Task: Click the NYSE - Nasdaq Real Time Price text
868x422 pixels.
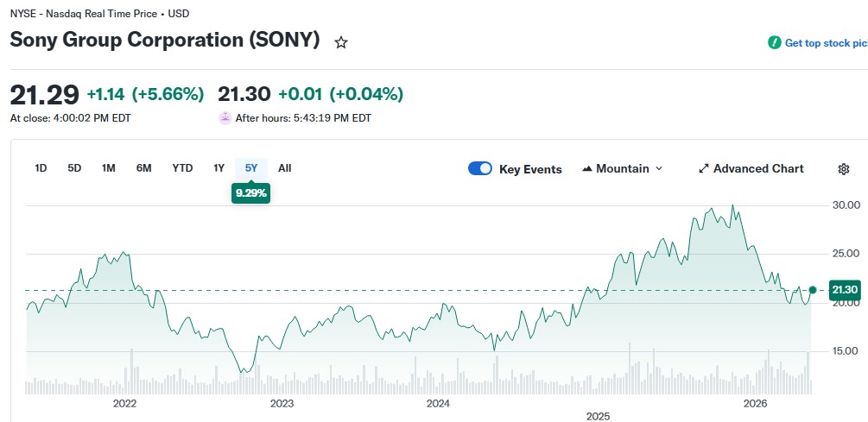Action: tap(99, 14)
